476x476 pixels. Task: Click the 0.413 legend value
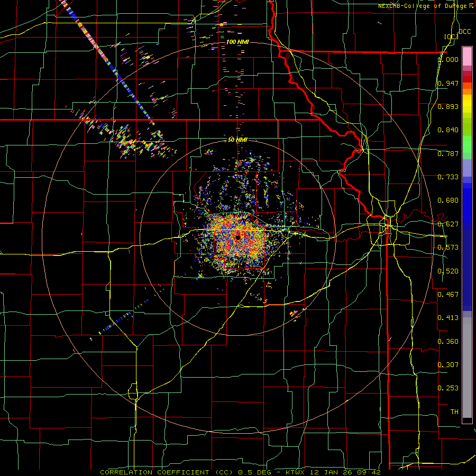[448, 318]
